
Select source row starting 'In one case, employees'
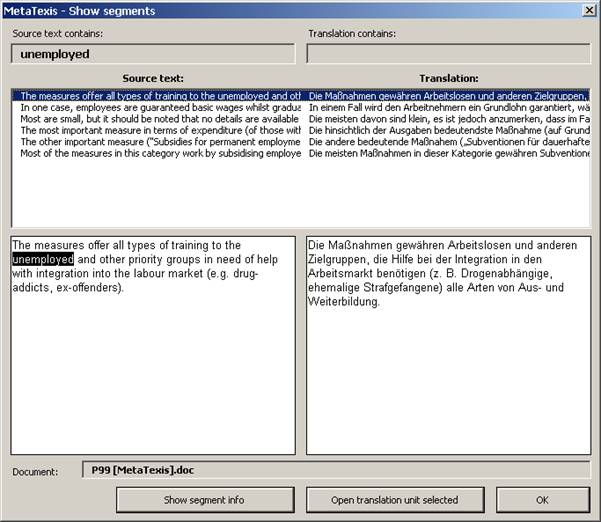tap(160, 106)
